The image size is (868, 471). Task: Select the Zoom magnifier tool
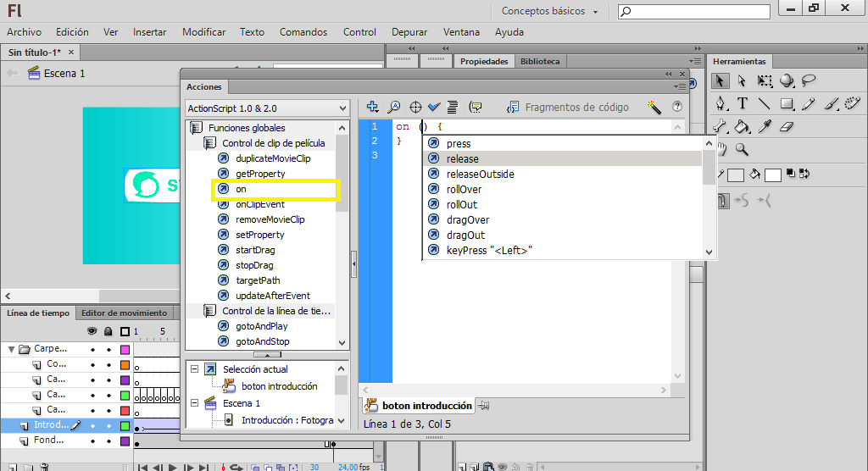742,149
